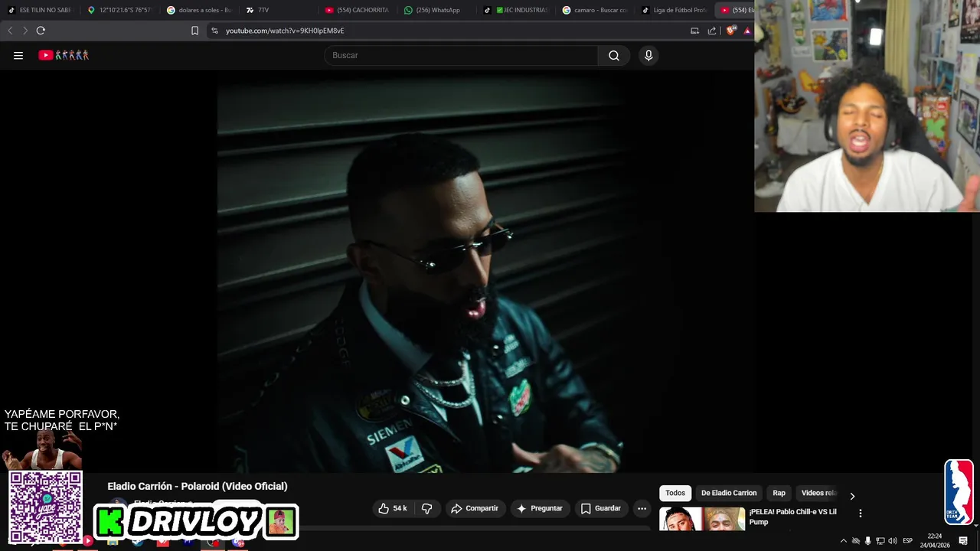
Task: Select the Videos relacionados chip
Action: tap(818, 493)
